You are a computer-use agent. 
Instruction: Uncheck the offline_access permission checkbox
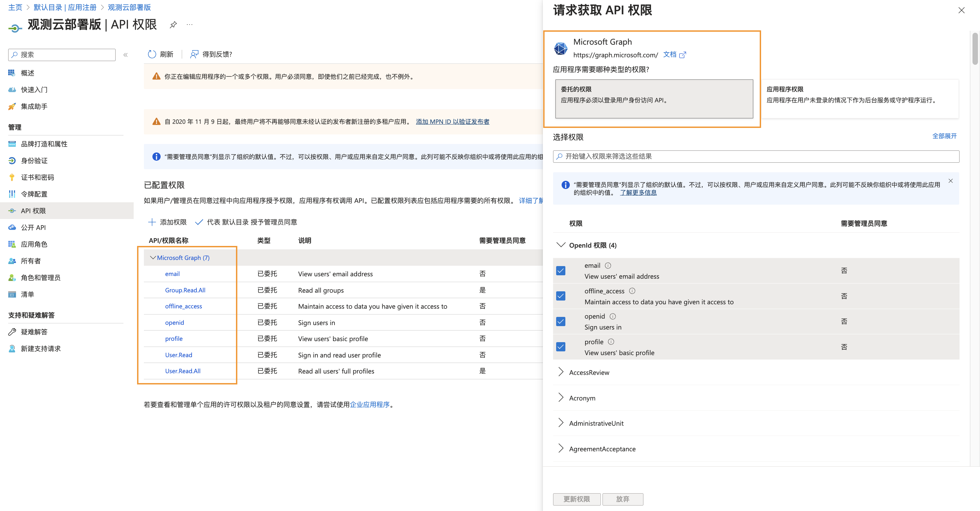click(x=561, y=296)
